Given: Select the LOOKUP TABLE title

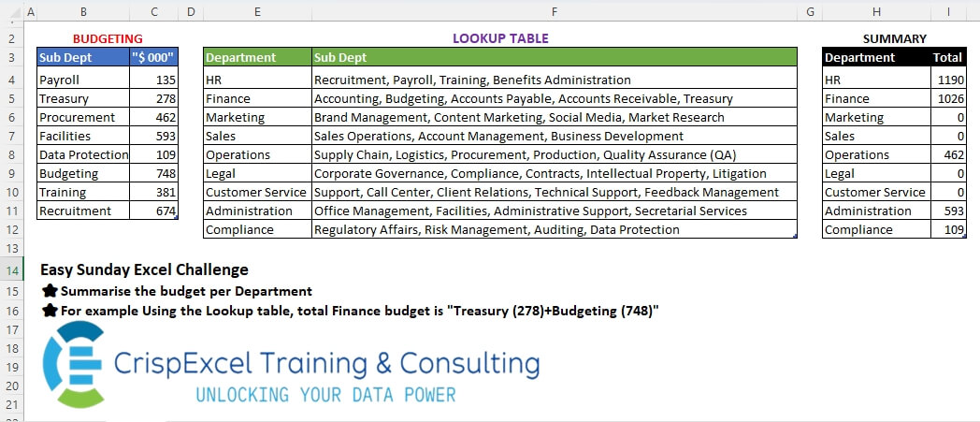Looking at the screenshot, I should [x=500, y=38].
